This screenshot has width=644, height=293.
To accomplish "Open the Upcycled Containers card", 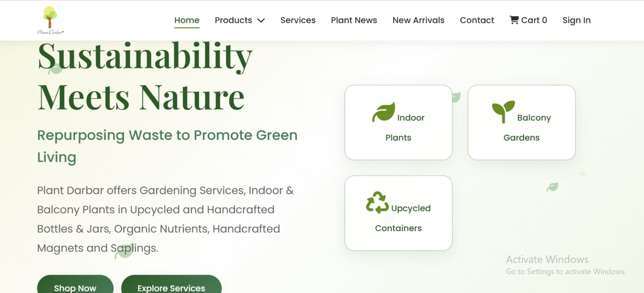I will (398, 213).
